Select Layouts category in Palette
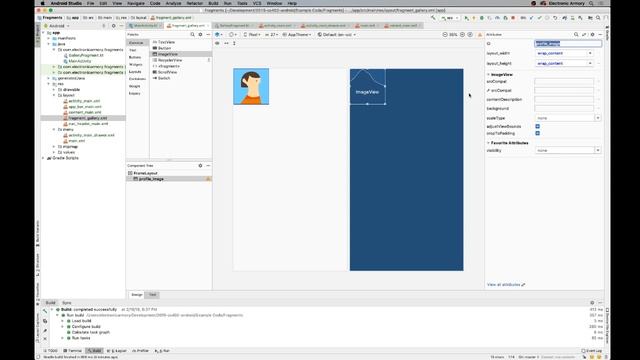This screenshot has height=360, width=640. 135,72
